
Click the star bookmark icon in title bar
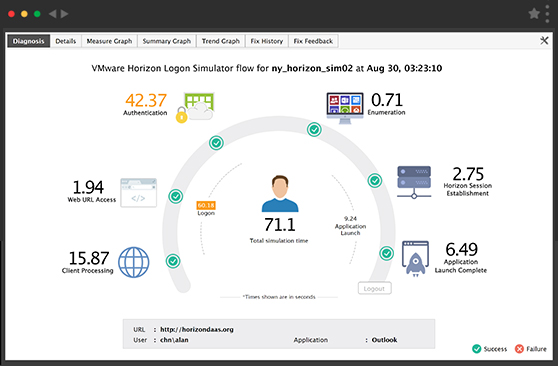click(534, 14)
